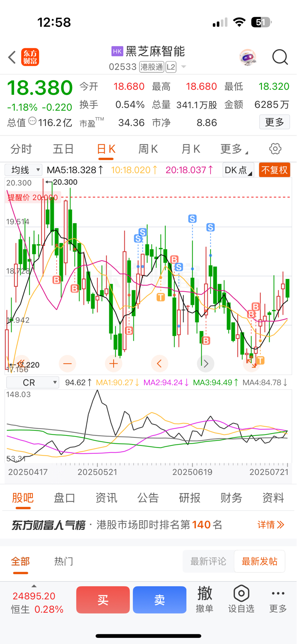Open the 财务 tab
Viewport: 297px width, 644px height.
click(231, 498)
